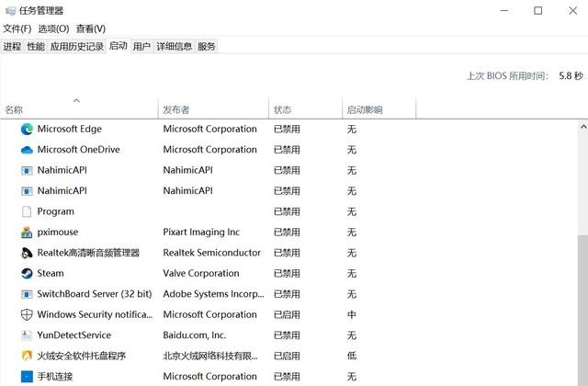
Task: Select SwitchBoard Server (32 bit) entry
Action: (x=94, y=294)
